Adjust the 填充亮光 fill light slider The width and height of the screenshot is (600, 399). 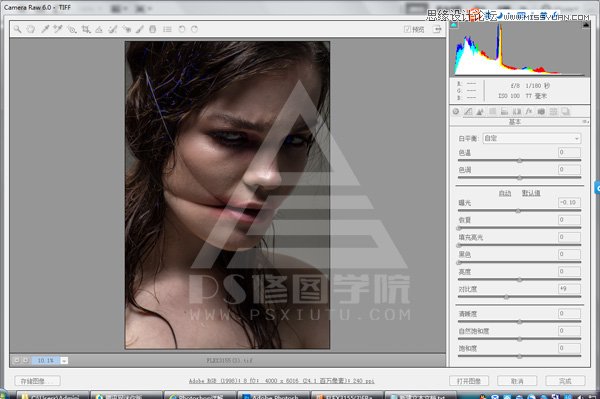tap(459, 245)
